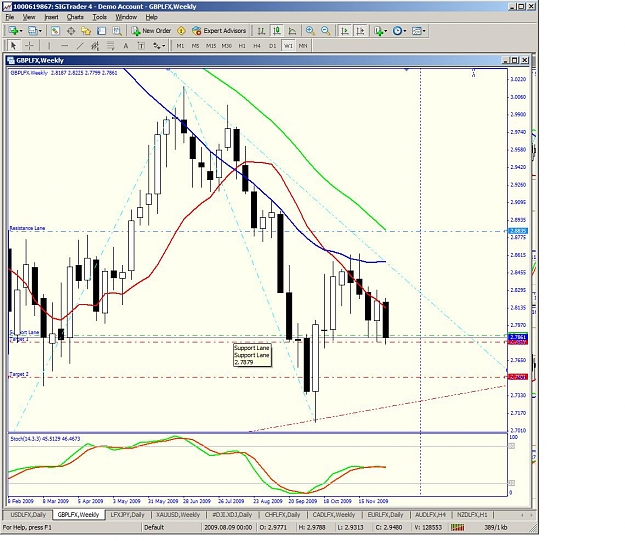
Task: Open the Charts menu
Action: (x=75, y=17)
